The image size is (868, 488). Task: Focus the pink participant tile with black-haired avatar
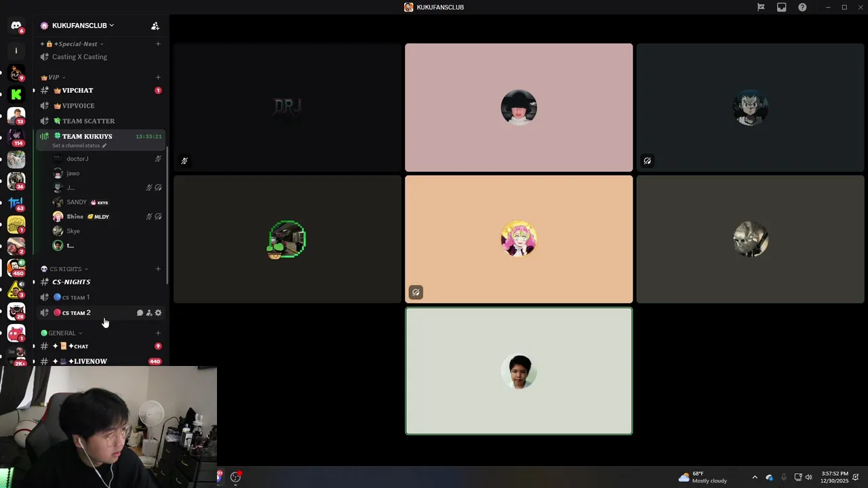(x=519, y=107)
